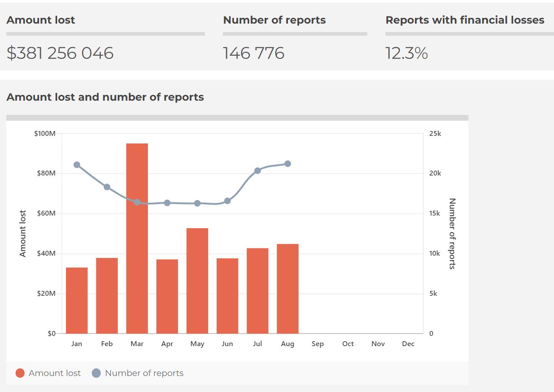554x392 pixels.
Task: Select the May amount lost bar
Action: click(197, 281)
